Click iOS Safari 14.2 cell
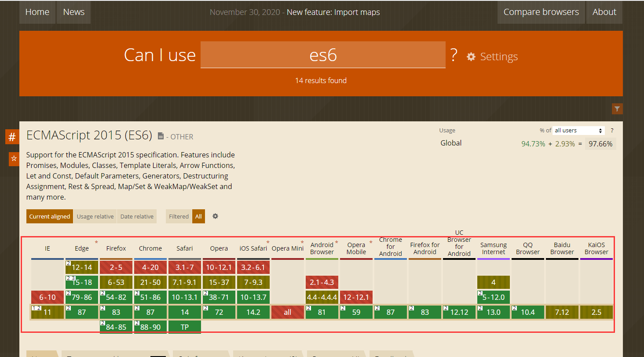 (x=253, y=312)
